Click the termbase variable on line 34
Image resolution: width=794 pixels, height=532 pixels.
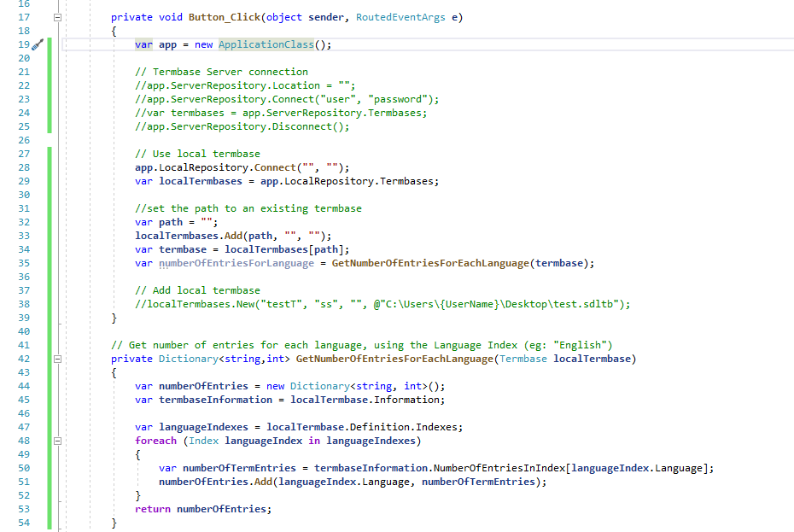183,250
